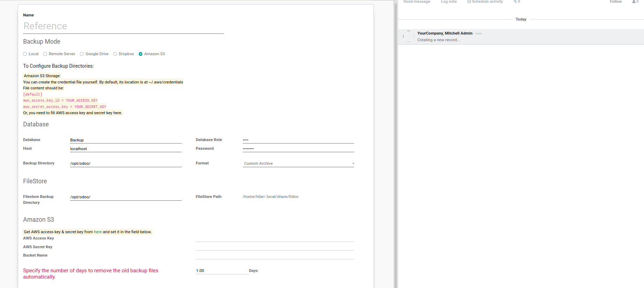
Task: Click the Days field showing 1.00
Action: coord(222,271)
